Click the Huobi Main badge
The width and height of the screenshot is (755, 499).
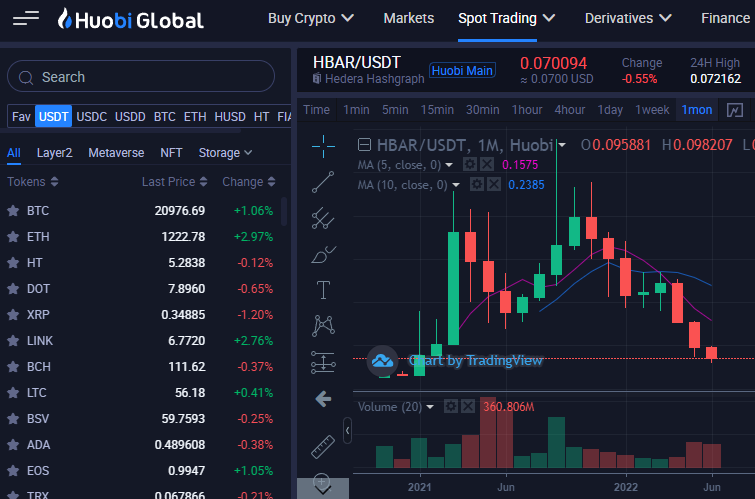click(462, 71)
